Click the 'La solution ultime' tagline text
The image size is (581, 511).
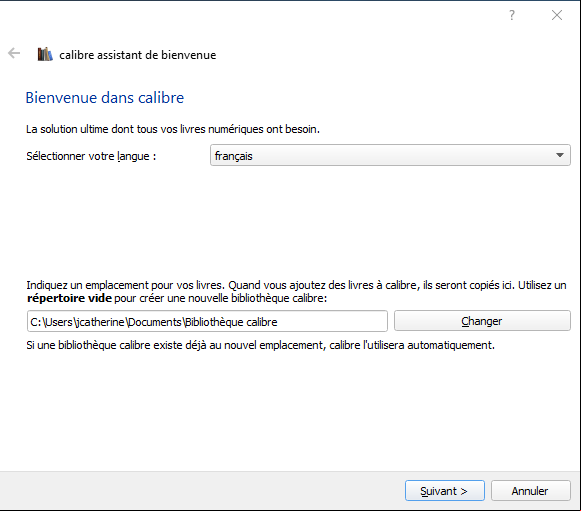click(173, 129)
